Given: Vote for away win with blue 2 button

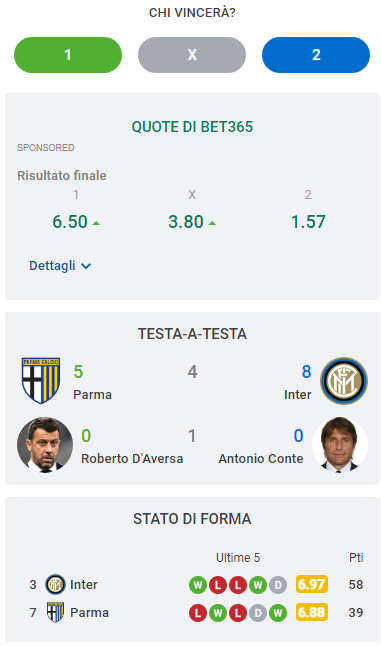Looking at the screenshot, I should [316, 55].
